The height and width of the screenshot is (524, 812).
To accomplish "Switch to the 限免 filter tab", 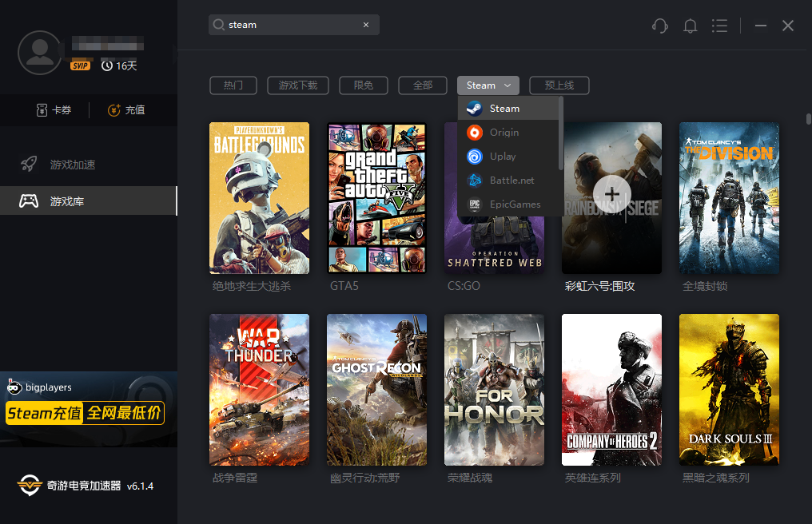I will click(x=363, y=85).
